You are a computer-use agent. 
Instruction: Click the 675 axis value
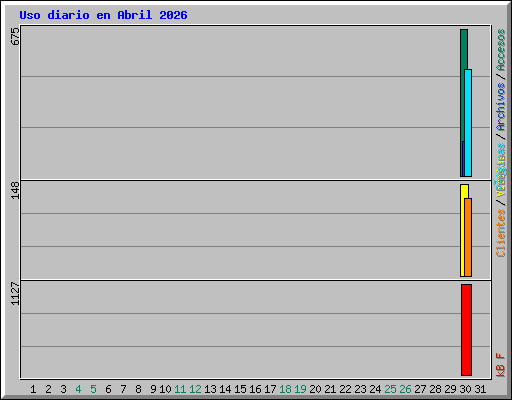[x=15, y=36]
